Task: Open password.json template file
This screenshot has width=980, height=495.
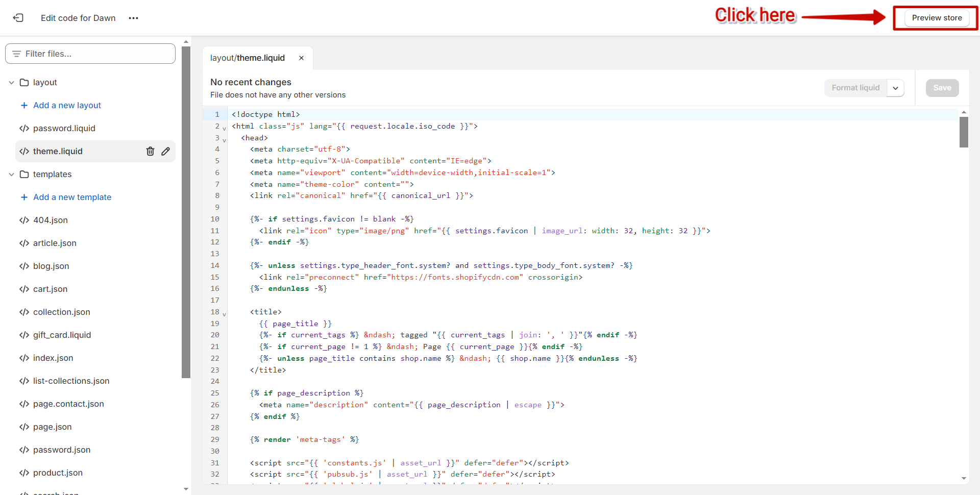Action: pos(62,450)
